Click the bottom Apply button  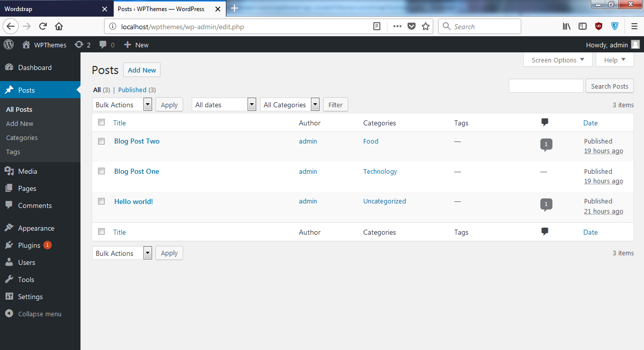tap(169, 253)
